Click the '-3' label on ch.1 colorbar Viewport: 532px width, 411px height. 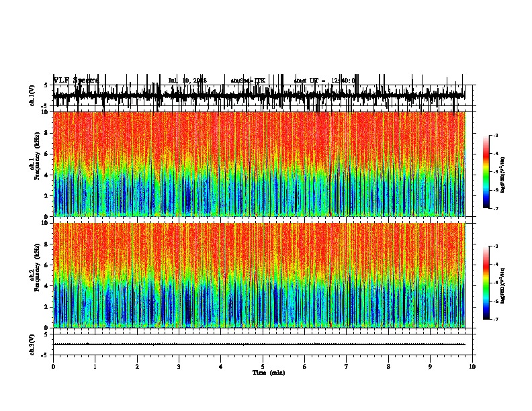coord(496,136)
